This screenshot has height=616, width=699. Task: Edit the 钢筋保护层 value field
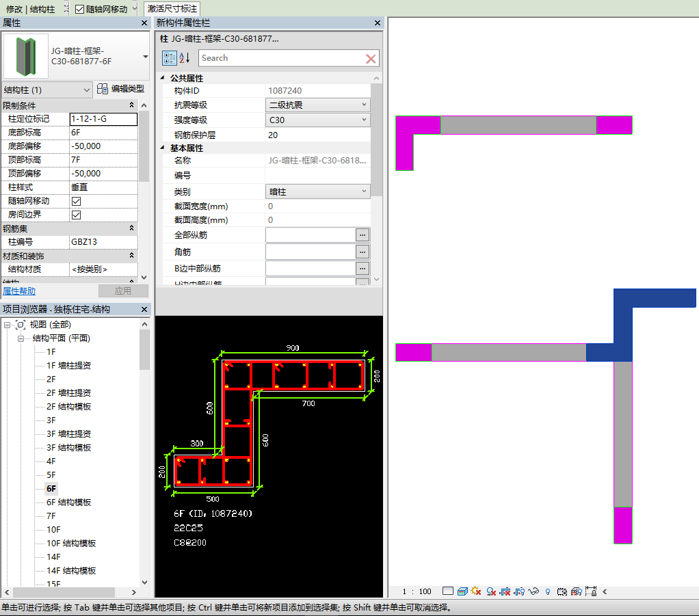[x=318, y=135]
